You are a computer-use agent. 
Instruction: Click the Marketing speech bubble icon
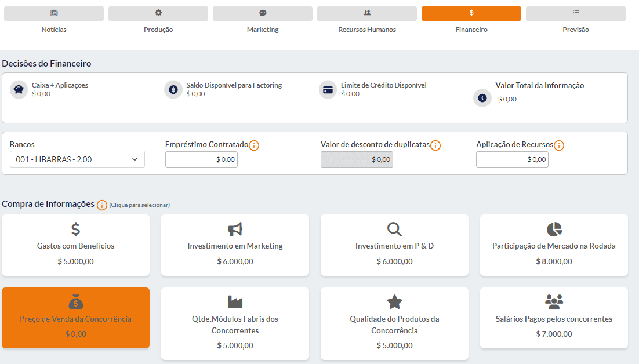263,13
